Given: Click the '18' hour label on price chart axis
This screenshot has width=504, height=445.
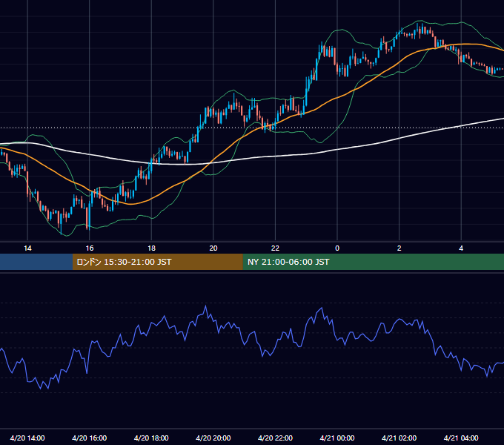Looking at the screenshot, I should [151, 248].
